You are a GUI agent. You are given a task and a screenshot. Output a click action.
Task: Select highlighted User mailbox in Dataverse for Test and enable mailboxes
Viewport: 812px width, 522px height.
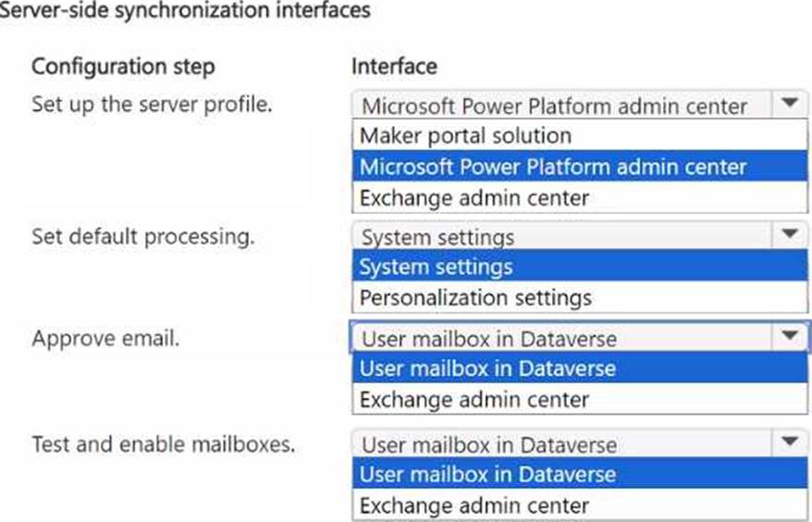(487, 475)
